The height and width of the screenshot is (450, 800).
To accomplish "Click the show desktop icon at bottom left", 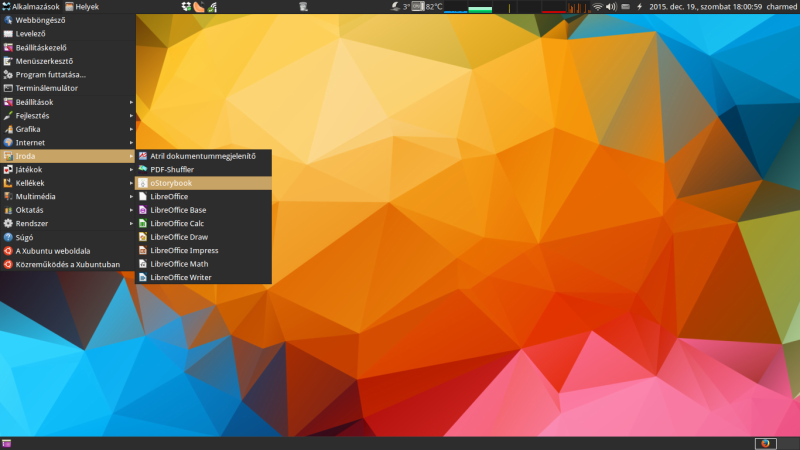I will 6,443.
